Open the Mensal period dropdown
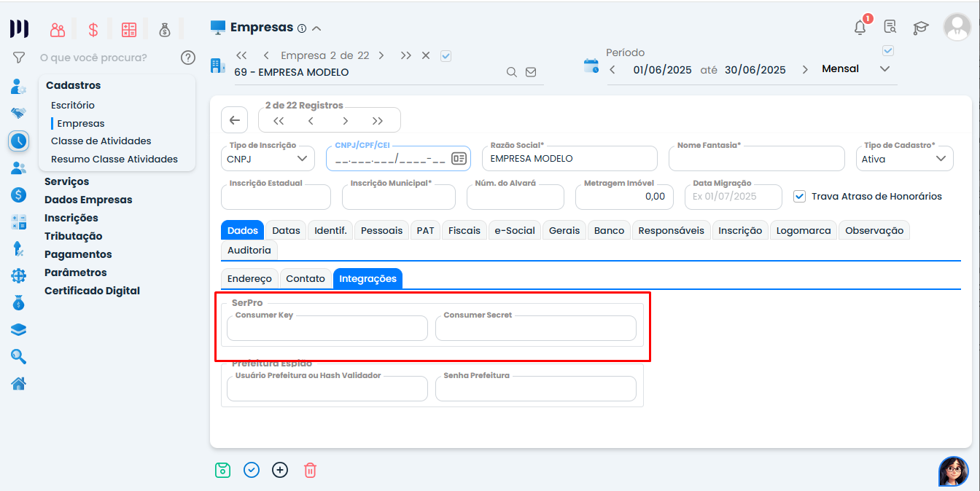Viewport: 980px width, 491px height. coord(856,69)
